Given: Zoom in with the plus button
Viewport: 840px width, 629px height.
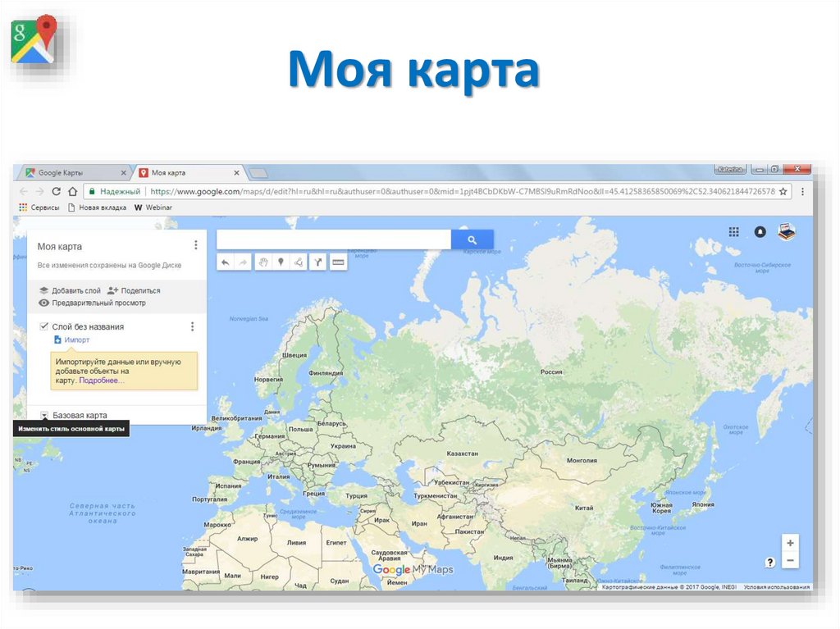Looking at the screenshot, I should coord(790,543).
